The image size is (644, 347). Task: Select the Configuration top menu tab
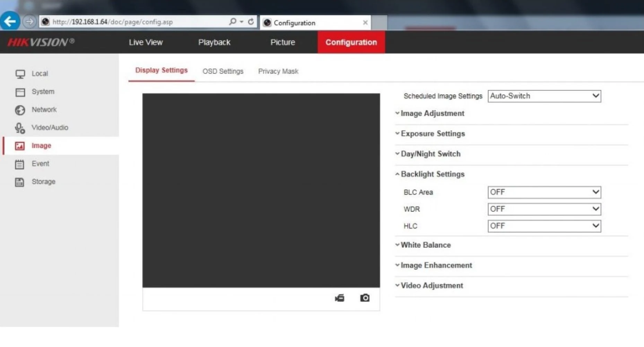(x=351, y=42)
